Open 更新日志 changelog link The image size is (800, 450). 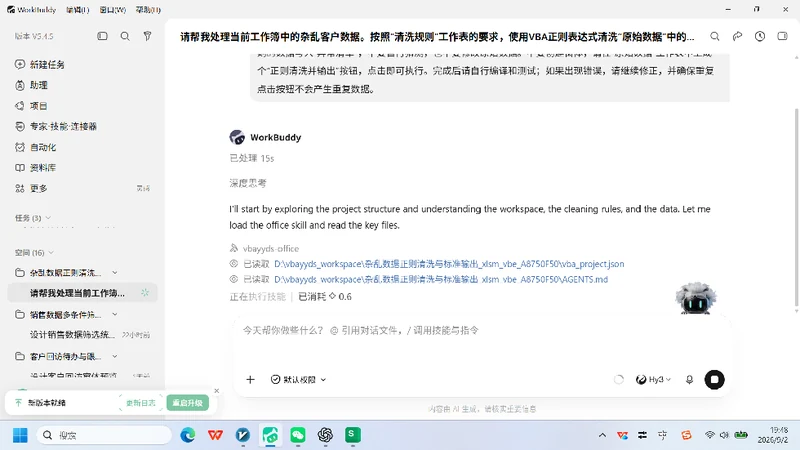pos(141,403)
